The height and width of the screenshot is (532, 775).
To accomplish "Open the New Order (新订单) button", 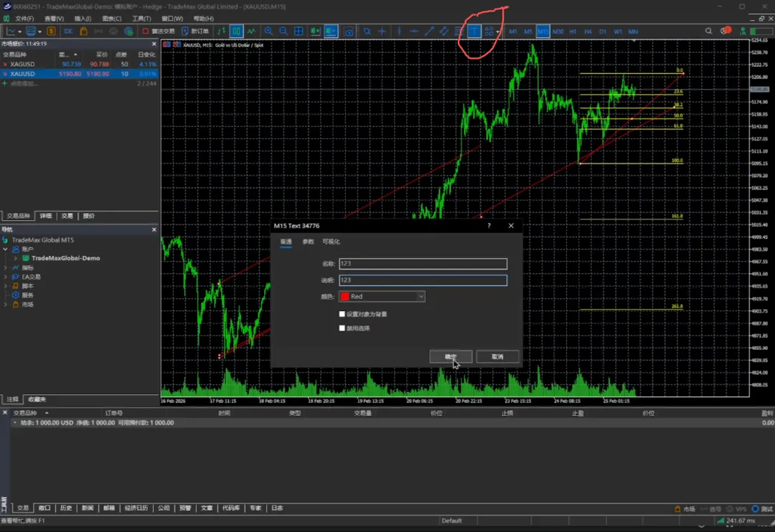I will 195,32.
